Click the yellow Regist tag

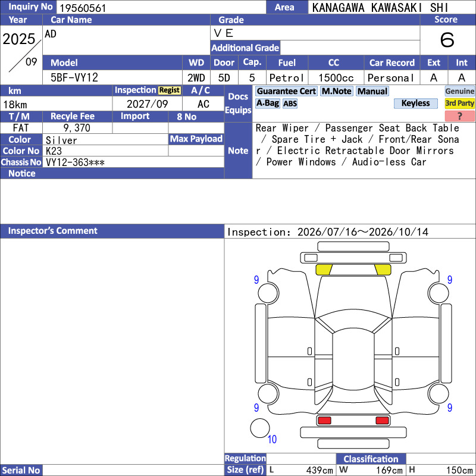[x=170, y=90]
